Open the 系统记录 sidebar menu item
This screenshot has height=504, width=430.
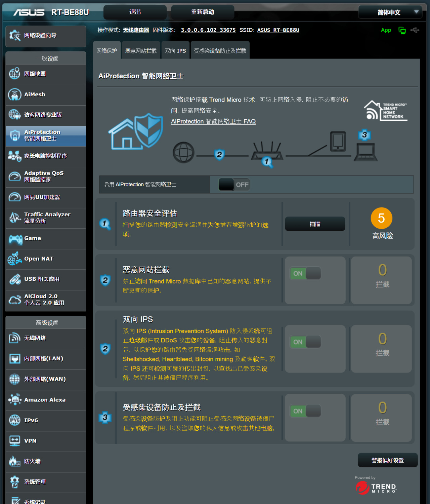click(x=46, y=499)
